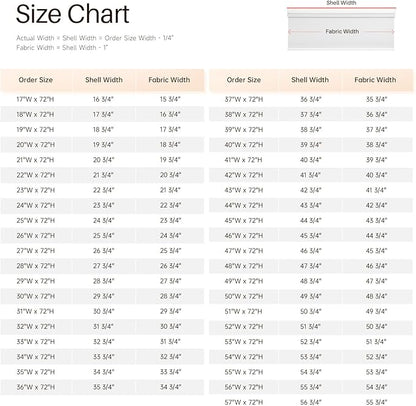This screenshot has height=406, width=416.
Task: Select the left Fabric Width column header
Action: [x=169, y=80]
